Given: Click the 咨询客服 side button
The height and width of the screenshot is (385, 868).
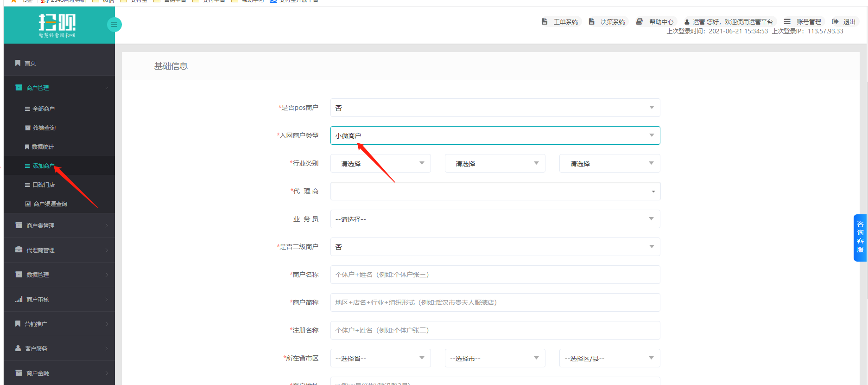Looking at the screenshot, I should point(860,237).
